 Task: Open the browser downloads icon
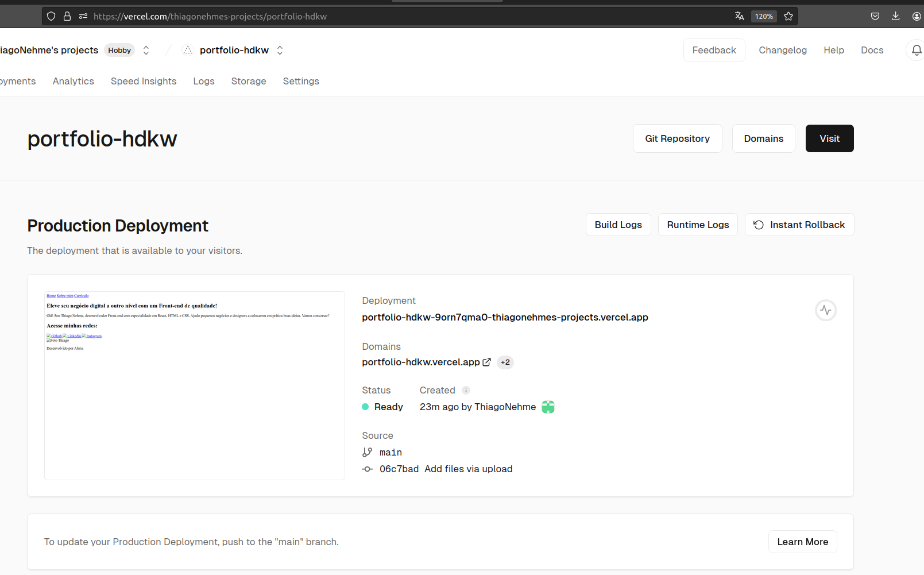pos(895,16)
